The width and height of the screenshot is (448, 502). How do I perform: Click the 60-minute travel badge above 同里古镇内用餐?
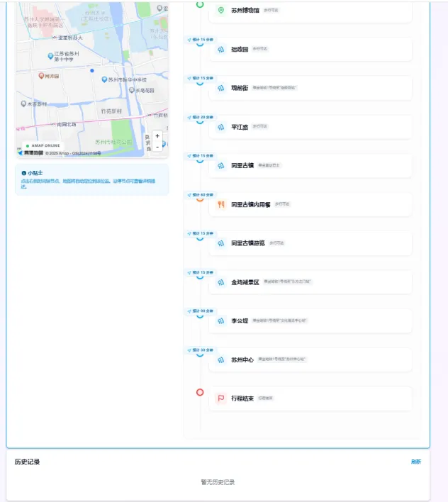pos(201,195)
